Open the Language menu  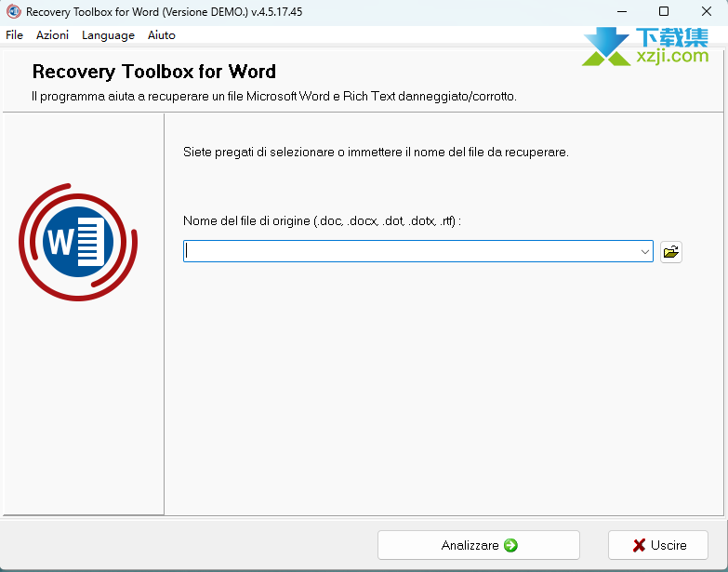tap(108, 35)
